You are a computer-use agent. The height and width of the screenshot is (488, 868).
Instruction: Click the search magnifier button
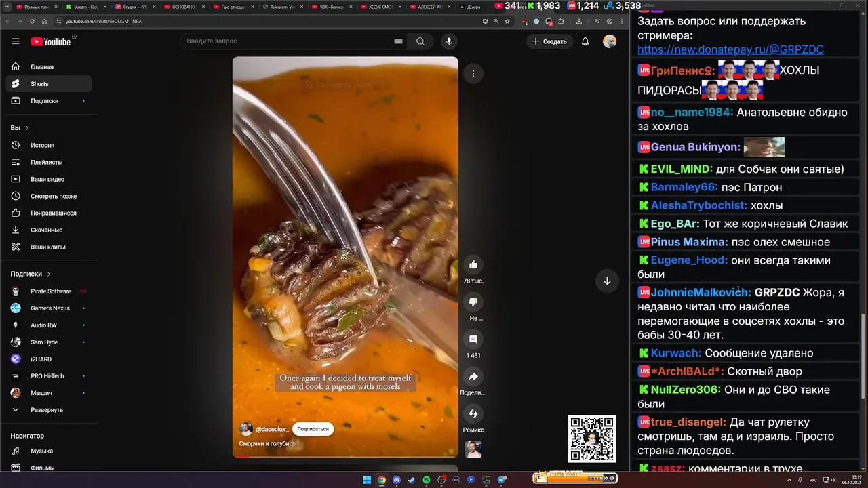tap(420, 41)
